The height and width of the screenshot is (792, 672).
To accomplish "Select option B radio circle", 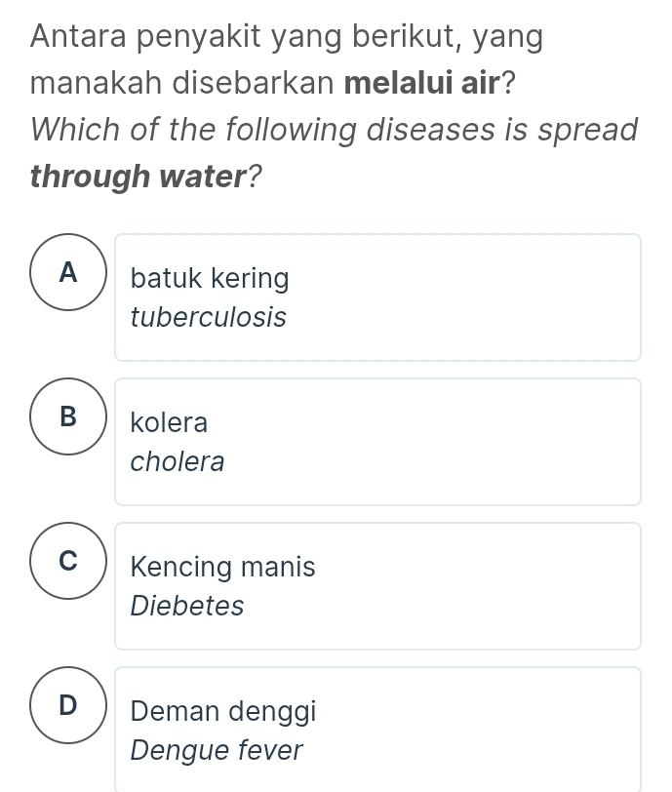I will pyautogui.click(x=67, y=416).
